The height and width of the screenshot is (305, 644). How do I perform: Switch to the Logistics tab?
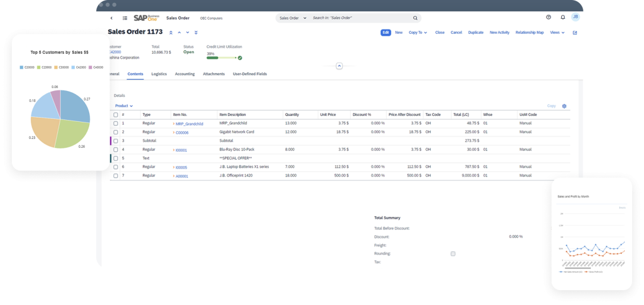[159, 74]
